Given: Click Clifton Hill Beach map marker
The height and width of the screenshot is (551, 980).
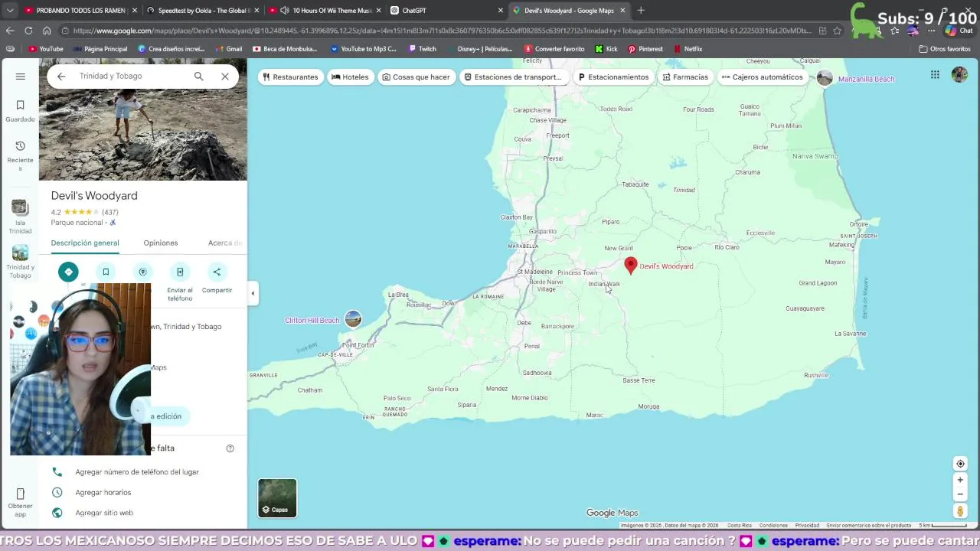Looking at the screenshot, I should coord(353,319).
